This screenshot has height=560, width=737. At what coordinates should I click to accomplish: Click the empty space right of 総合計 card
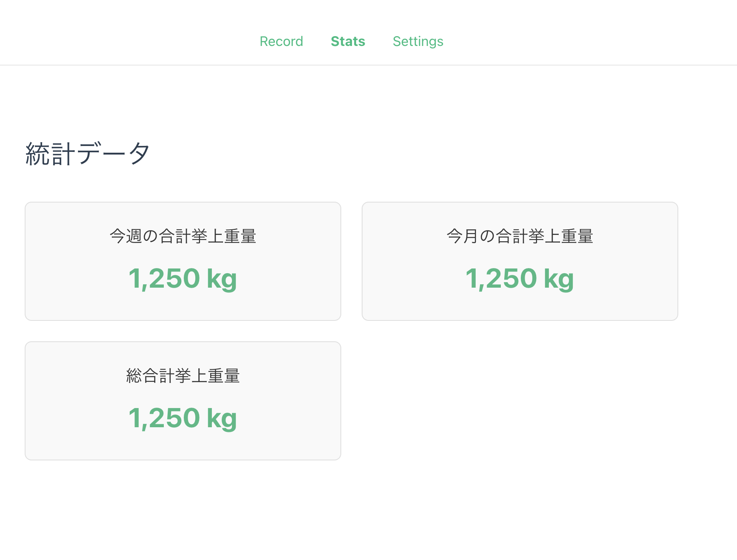[x=520, y=401]
